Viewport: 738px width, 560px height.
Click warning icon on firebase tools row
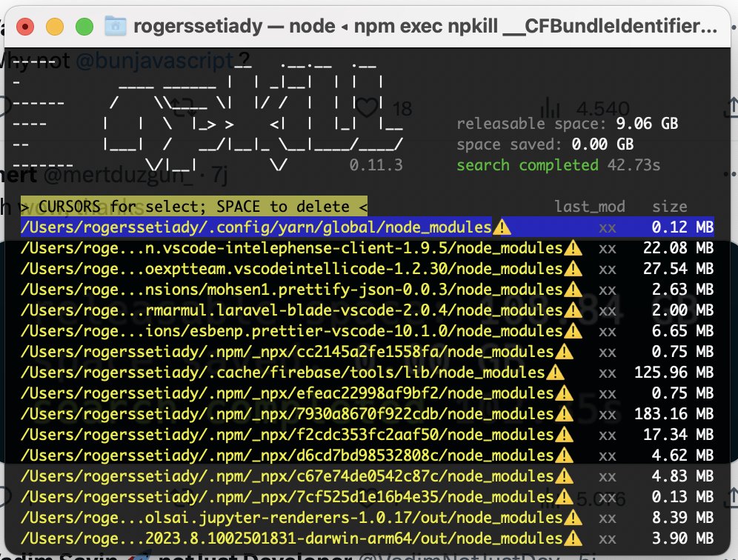coord(556,373)
